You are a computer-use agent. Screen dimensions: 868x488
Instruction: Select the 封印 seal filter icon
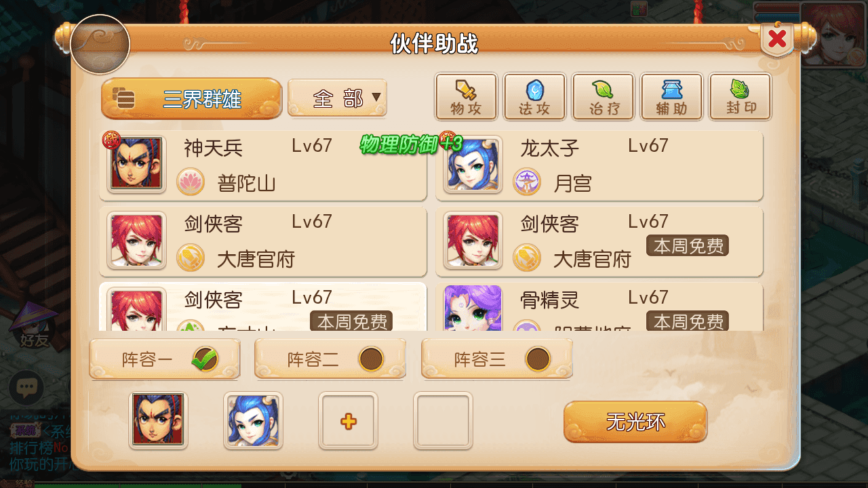click(x=741, y=97)
